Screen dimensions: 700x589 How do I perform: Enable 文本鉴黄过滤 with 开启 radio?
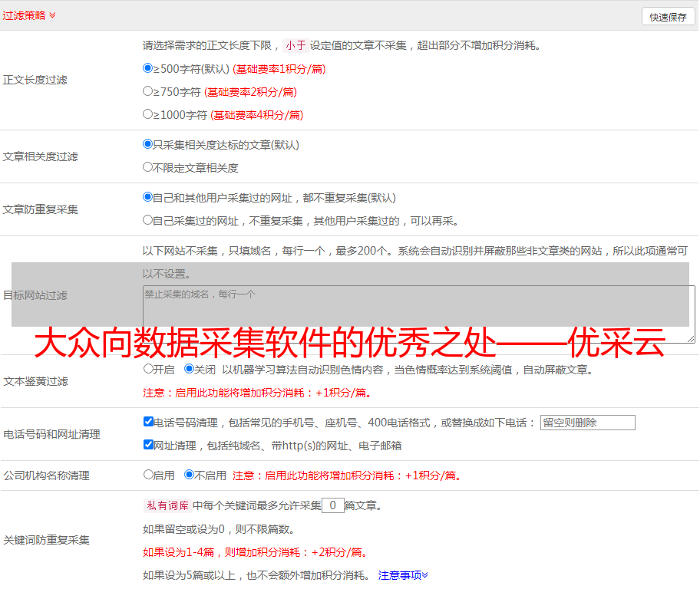pyautogui.click(x=148, y=369)
